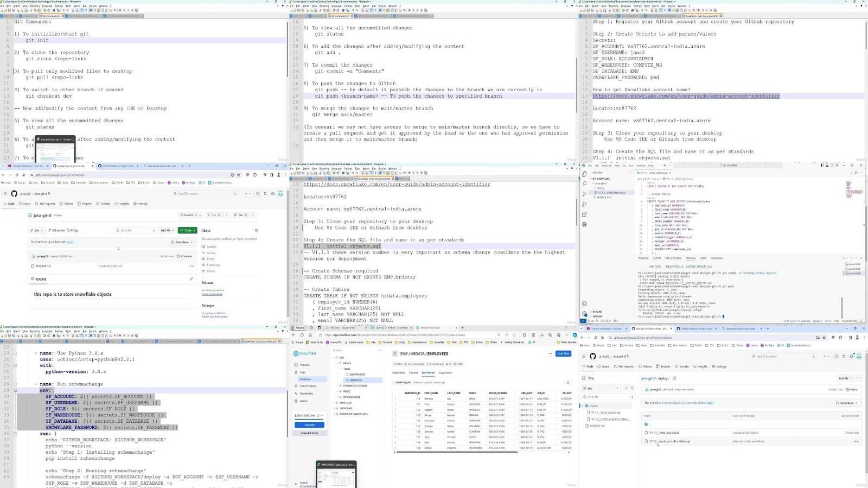This screenshot has height=488, width=868.
Task: Open green Code dropdown on GitHub repo home
Action: click(x=188, y=230)
